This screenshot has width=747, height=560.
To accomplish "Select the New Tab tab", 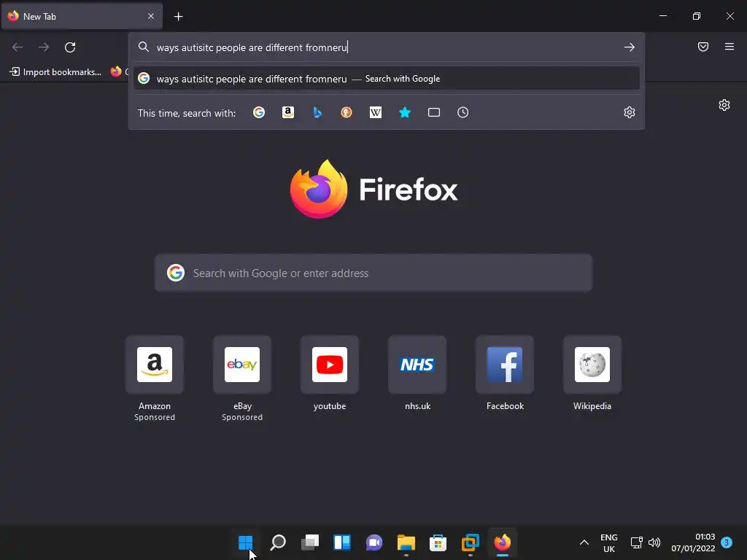I will (82, 16).
